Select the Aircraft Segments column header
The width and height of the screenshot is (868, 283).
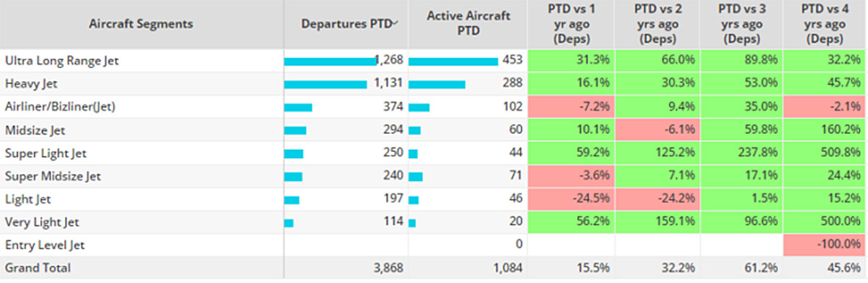tap(141, 24)
